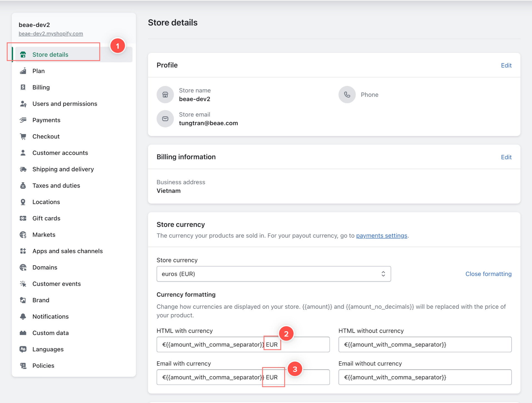Go to Customer accounts settings
This screenshot has height=403, width=532.
point(60,153)
